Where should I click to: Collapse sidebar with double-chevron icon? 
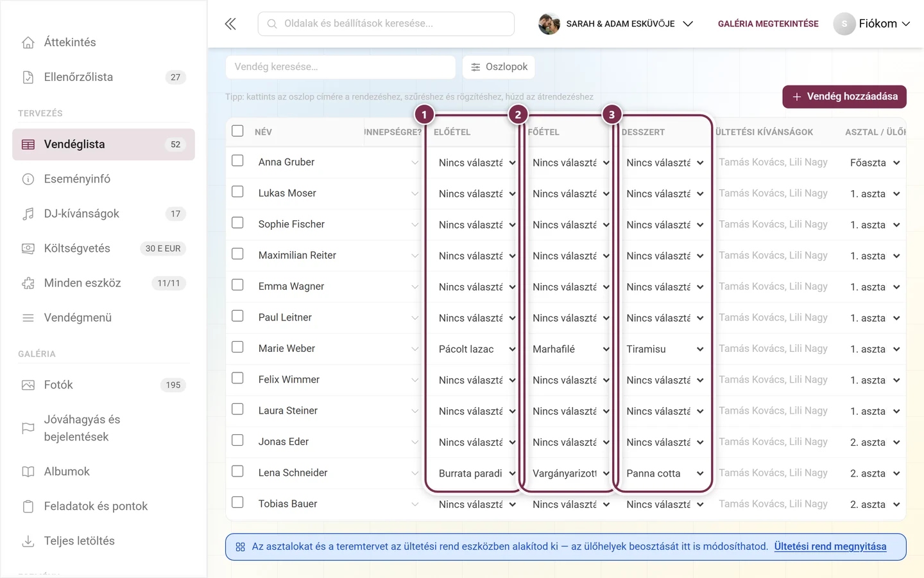click(230, 24)
